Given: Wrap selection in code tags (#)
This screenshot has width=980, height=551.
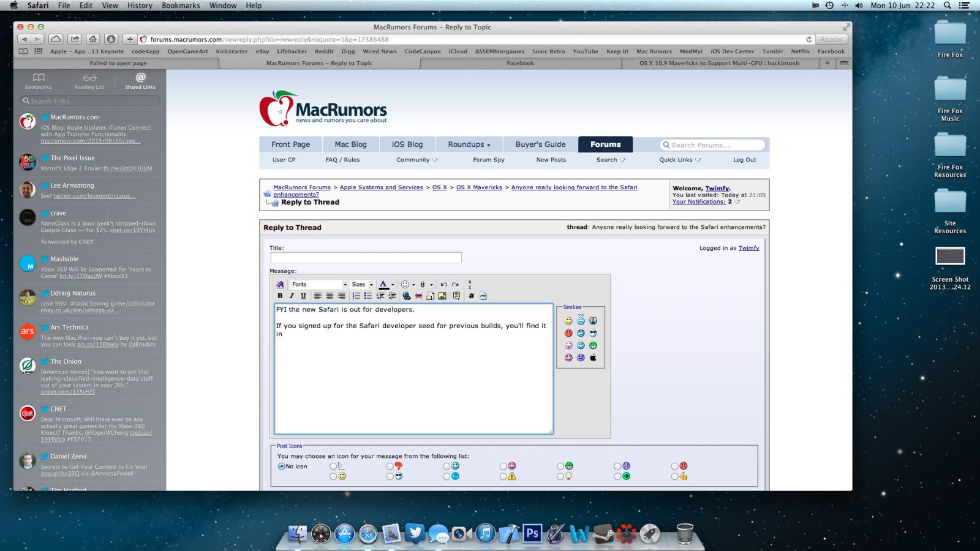Looking at the screenshot, I should 471,296.
